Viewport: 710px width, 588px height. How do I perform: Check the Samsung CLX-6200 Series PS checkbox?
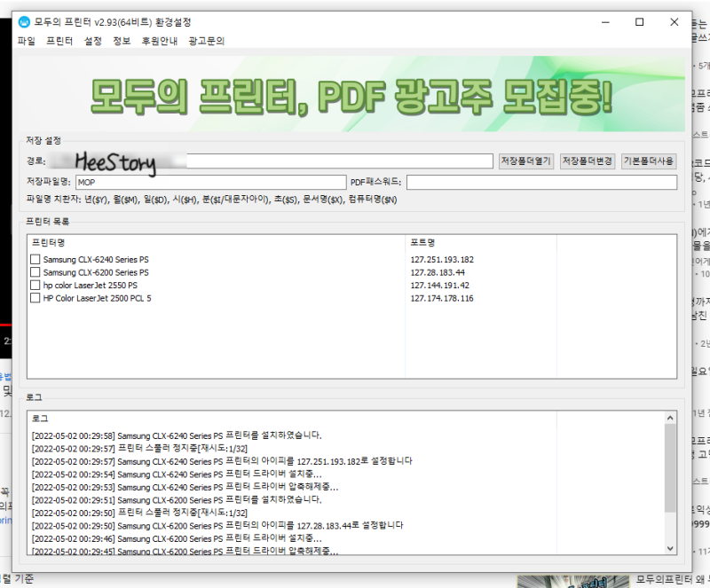point(35,272)
